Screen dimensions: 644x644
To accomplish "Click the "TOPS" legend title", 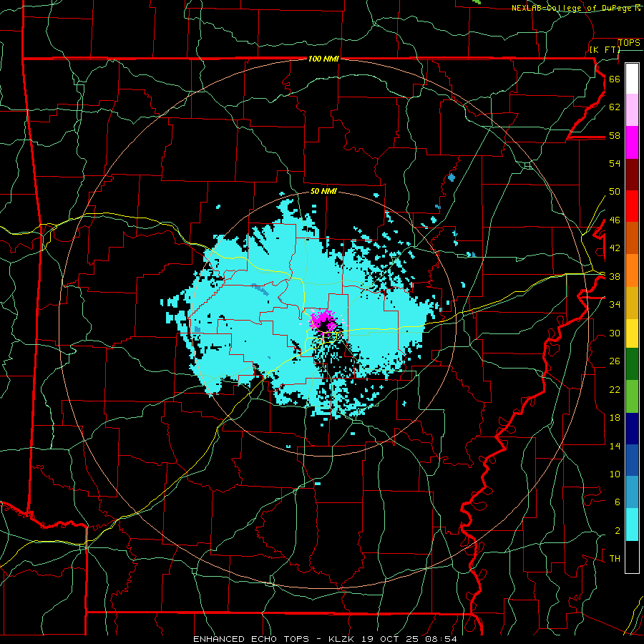I will (x=629, y=43).
